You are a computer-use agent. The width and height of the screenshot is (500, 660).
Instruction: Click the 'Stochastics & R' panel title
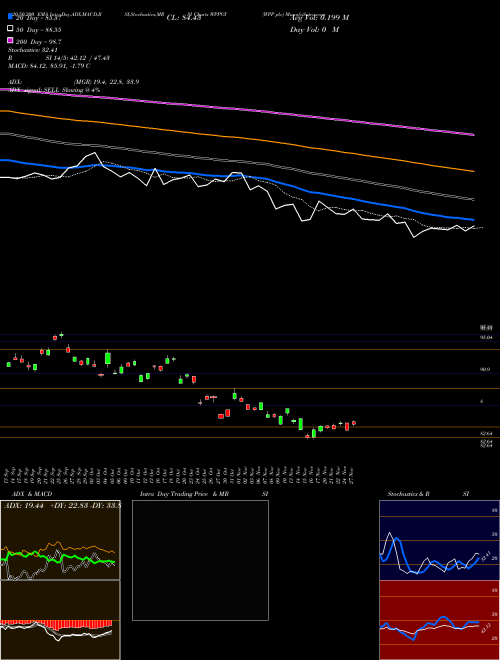point(409,494)
